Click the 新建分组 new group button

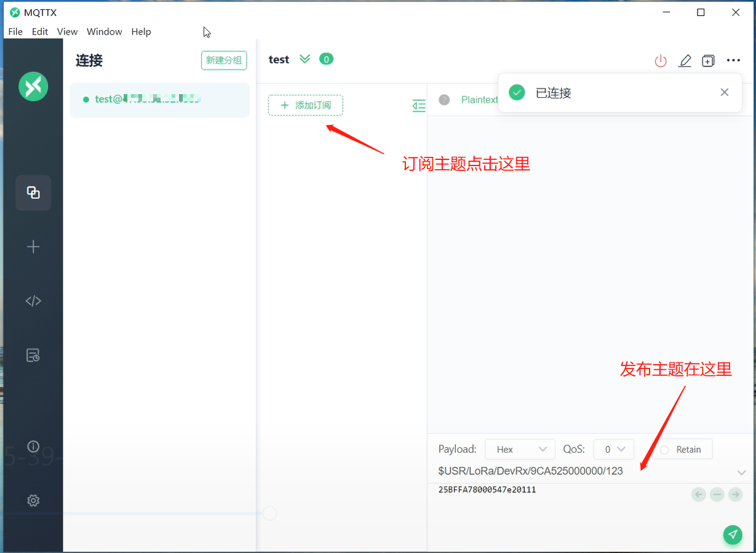point(224,60)
